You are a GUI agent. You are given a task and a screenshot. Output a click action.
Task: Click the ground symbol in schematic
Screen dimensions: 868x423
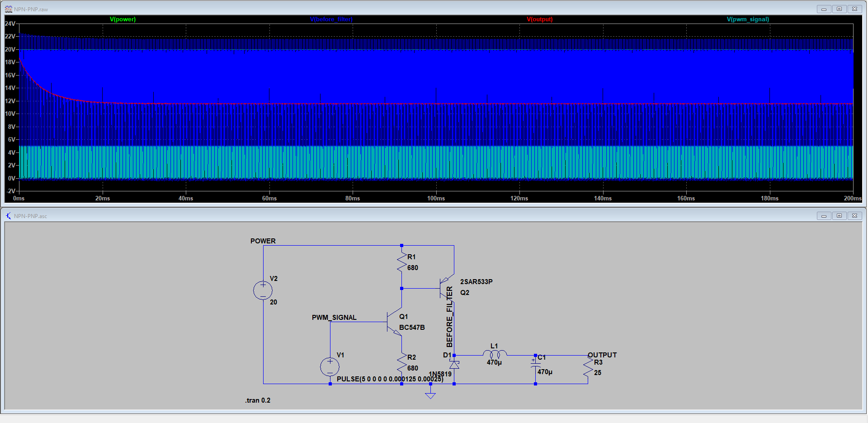(x=430, y=395)
